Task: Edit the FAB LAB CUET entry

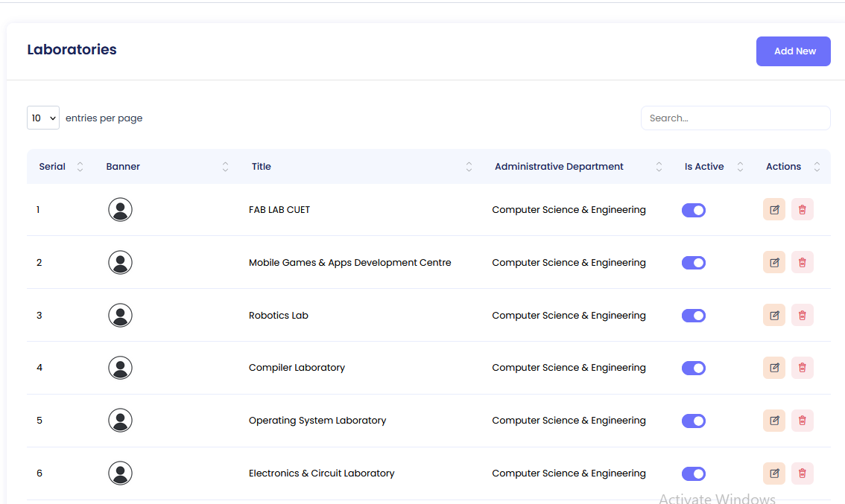Action: 774,210
